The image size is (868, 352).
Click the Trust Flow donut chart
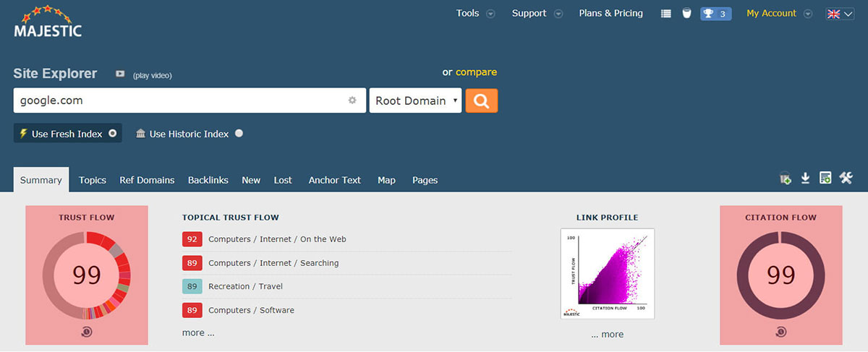pyautogui.click(x=87, y=275)
